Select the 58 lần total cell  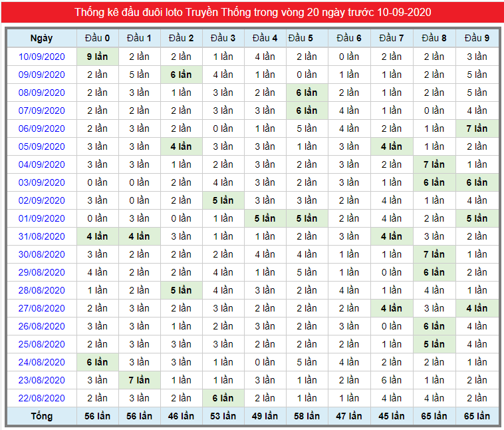tap(307, 416)
